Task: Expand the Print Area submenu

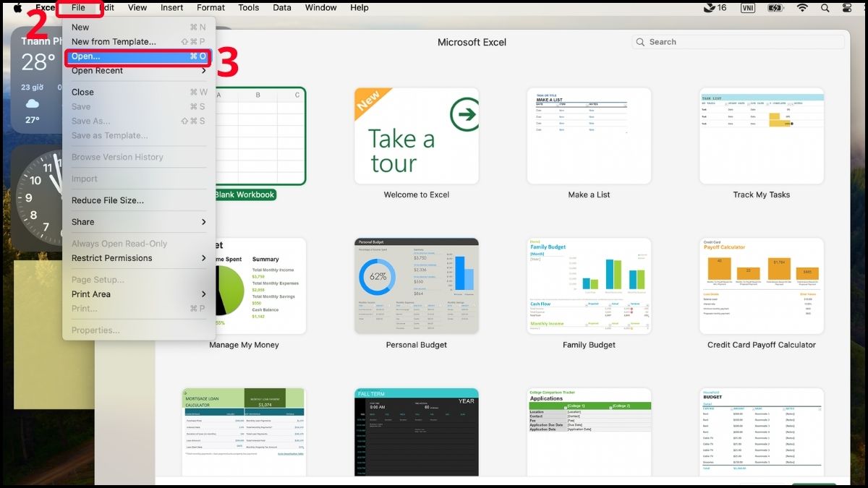Action: (139, 295)
